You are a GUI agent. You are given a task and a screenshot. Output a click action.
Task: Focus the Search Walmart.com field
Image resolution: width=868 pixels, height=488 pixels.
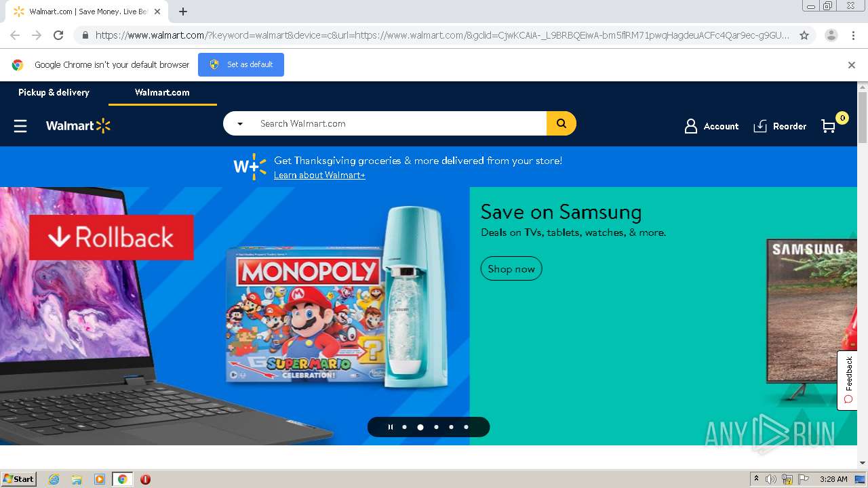click(400, 123)
